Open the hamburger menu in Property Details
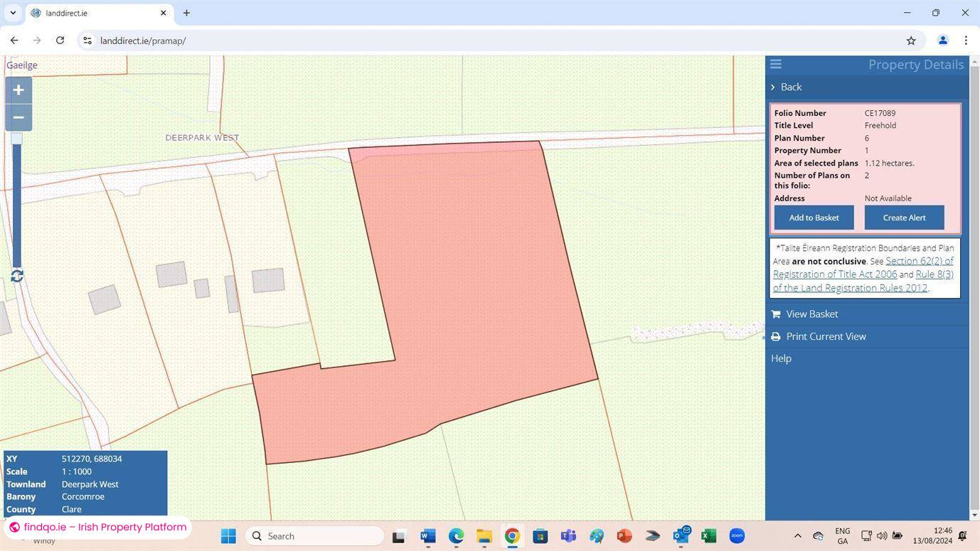The height and width of the screenshot is (551, 980). click(x=776, y=65)
